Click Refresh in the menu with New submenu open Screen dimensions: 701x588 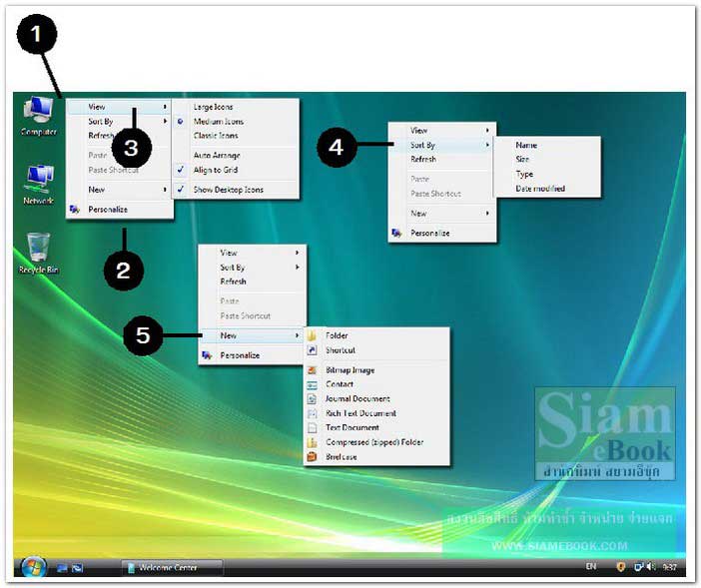point(252,282)
